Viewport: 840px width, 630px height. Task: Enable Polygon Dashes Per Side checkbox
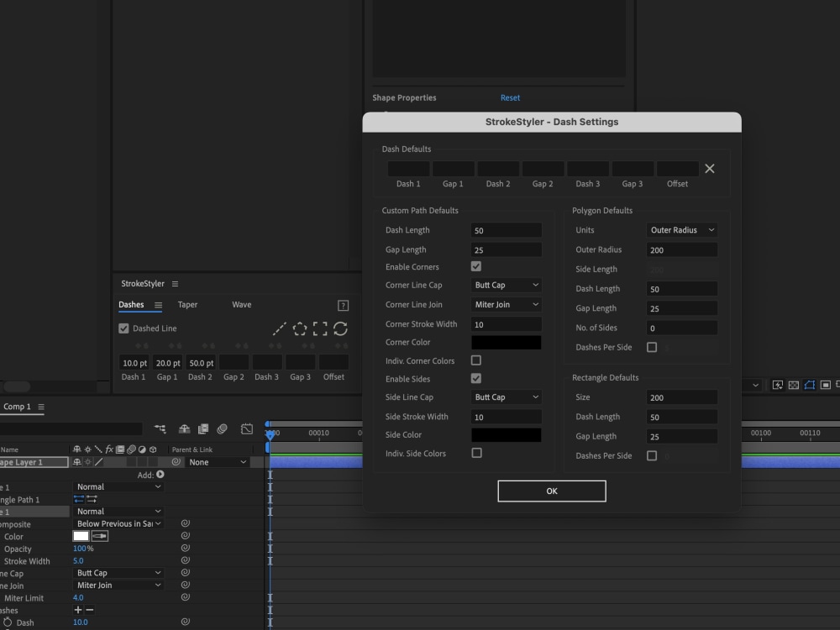[x=652, y=347]
